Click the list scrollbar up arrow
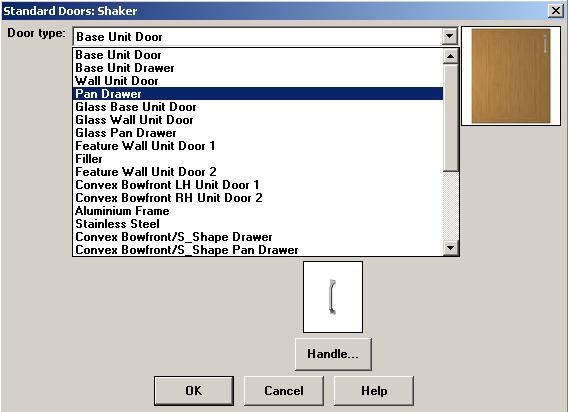568x412 pixels. click(x=451, y=56)
